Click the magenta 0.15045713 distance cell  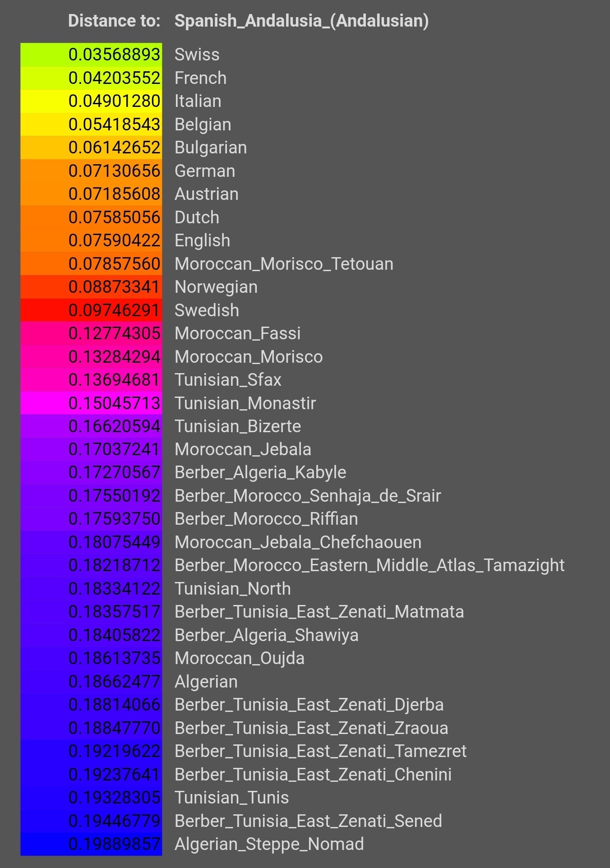91,403
